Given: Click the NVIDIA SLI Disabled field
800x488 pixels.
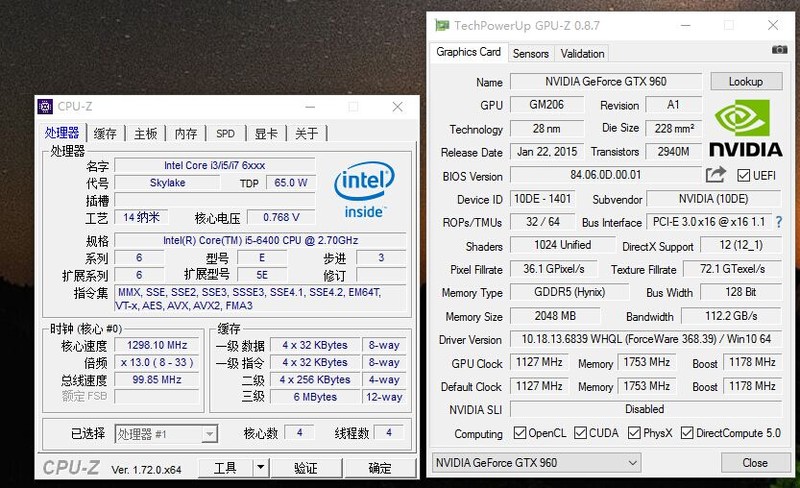Looking at the screenshot, I should [645, 409].
